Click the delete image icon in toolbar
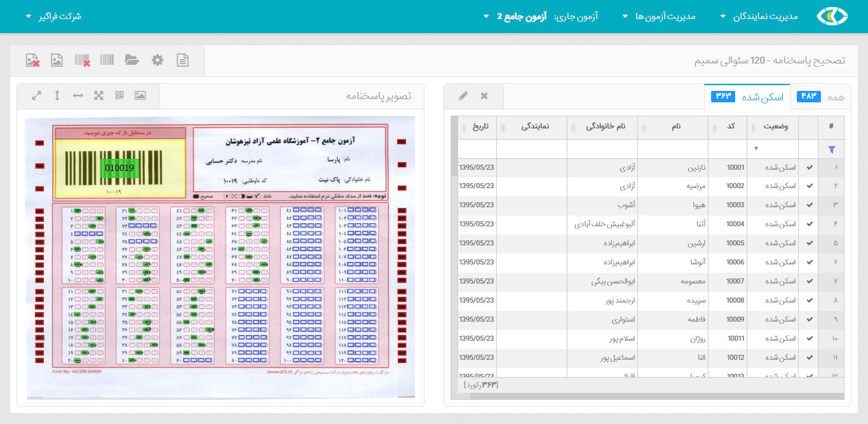 click(x=32, y=60)
